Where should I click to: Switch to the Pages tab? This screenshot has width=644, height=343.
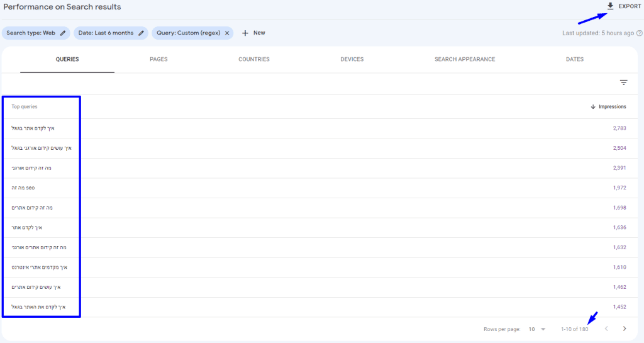(x=158, y=60)
